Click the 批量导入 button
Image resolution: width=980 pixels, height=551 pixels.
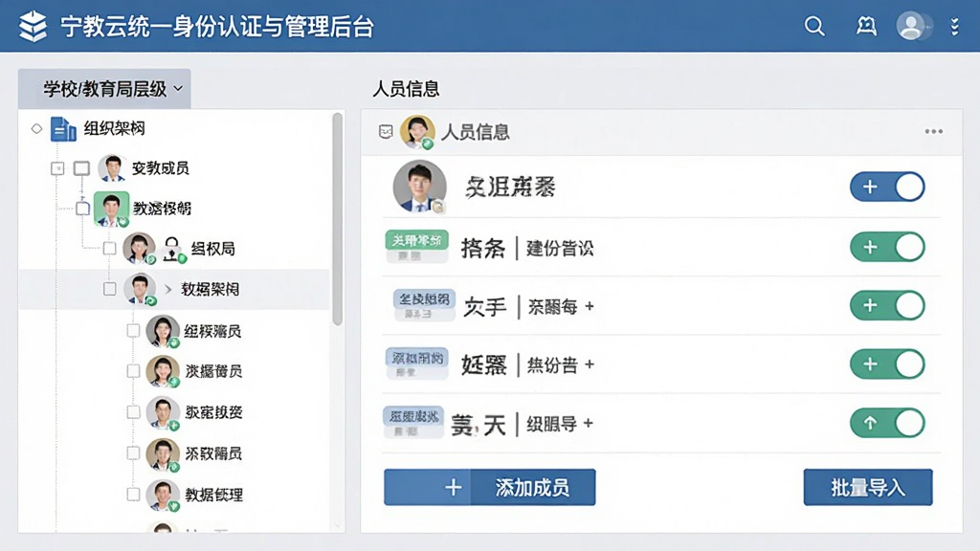click(868, 487)
